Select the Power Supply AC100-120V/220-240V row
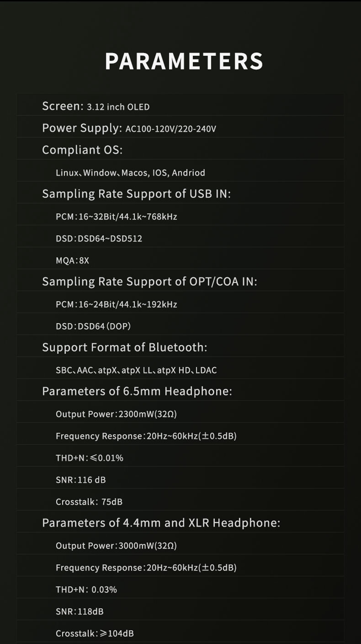Viewport: 361px width, 644px height. click(x=129, y=129)
